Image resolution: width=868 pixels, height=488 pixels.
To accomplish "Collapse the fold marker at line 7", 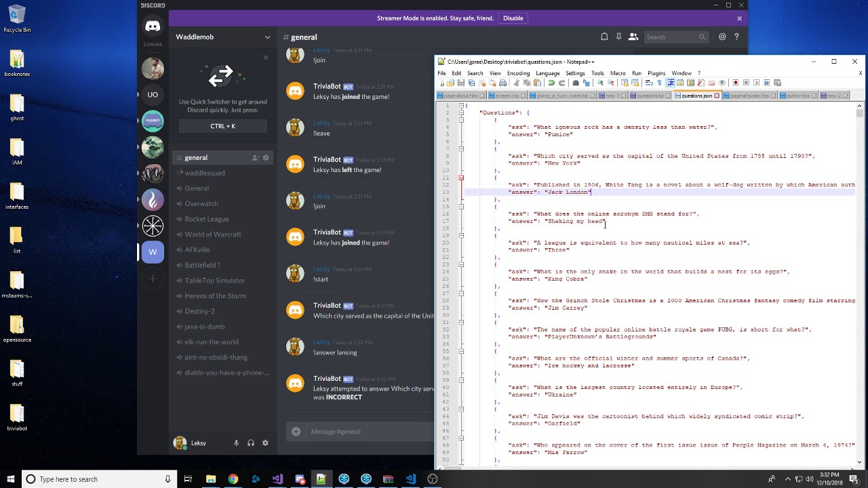I will [x=461, y=148].
